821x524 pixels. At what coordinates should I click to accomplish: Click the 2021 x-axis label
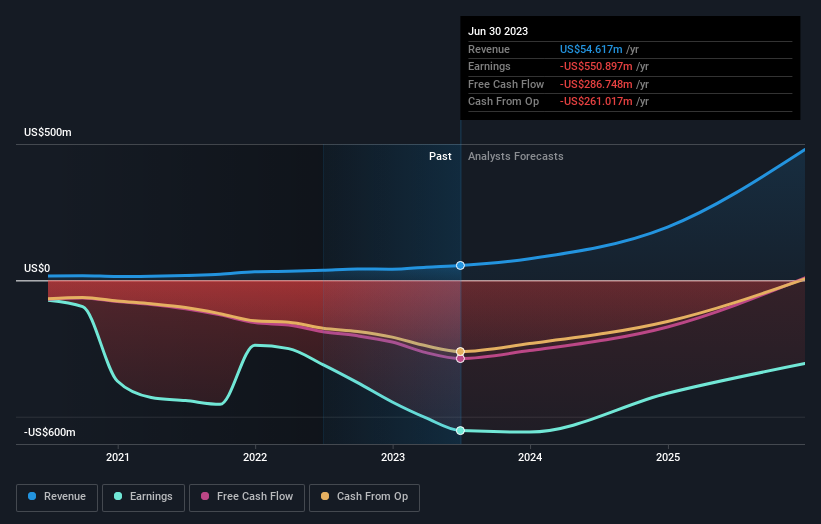[x=118, y=457]
